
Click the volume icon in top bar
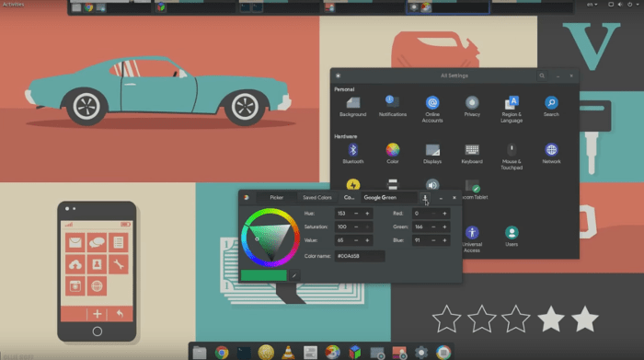click(x=620, y=5)
